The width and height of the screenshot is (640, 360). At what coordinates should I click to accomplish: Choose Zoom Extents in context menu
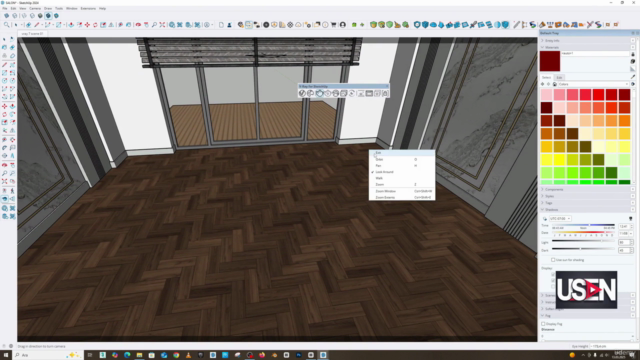click(x=402, y=197)
